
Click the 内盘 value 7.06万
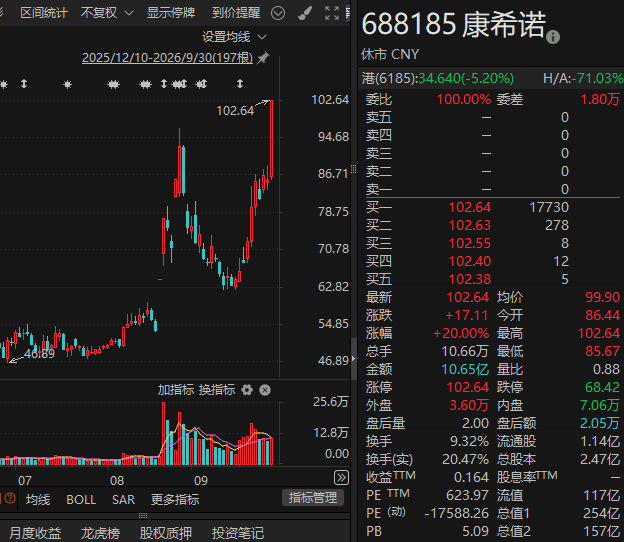600,406
